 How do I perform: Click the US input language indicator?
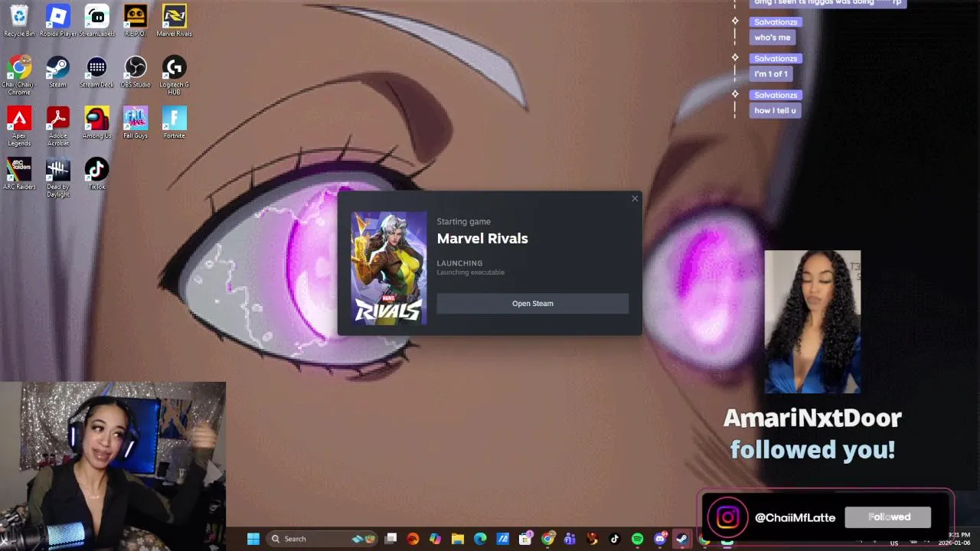(x=894, y=543)
